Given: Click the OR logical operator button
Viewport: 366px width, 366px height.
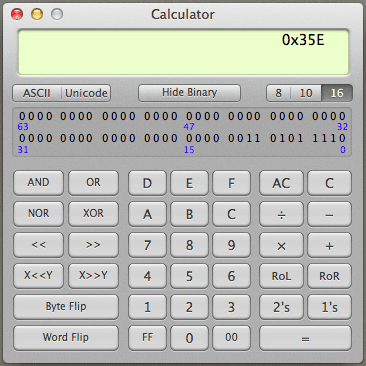Looking at the screenshot, I should coord(93,183).
